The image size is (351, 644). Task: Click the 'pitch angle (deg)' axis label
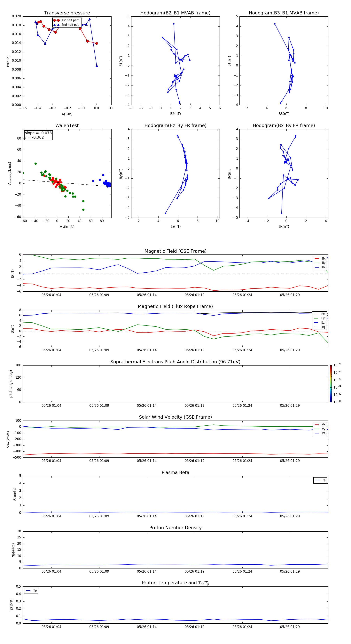pyautogui.click(x=11, y=384)
